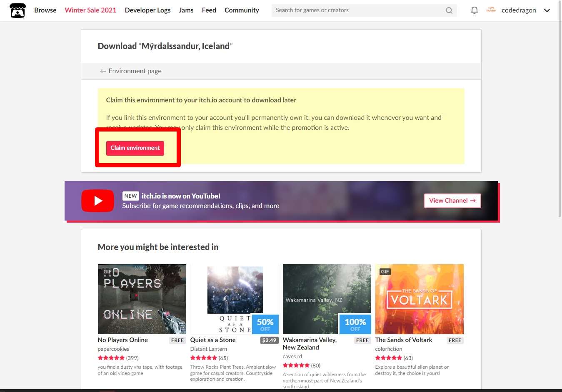Click star rating of Sands of Voltark
Image resolution: width=562 pixels, height=392 pixels.
[x=389, y=358]
